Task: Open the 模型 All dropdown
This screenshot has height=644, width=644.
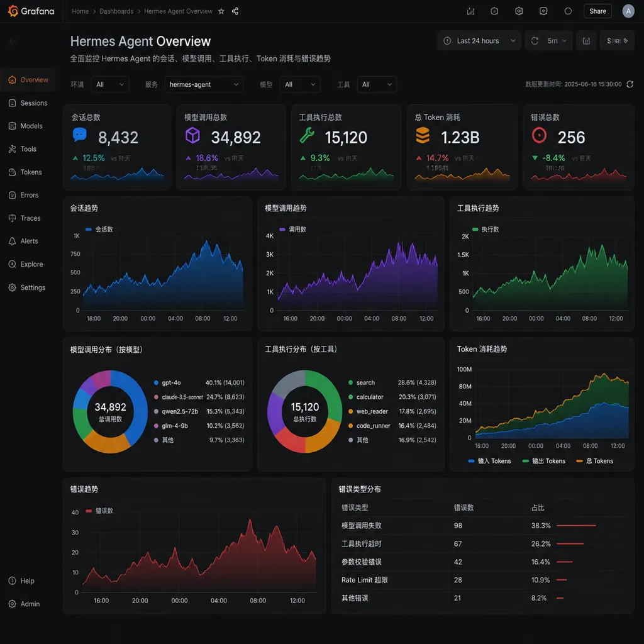Action: click(x=300, y=84)
